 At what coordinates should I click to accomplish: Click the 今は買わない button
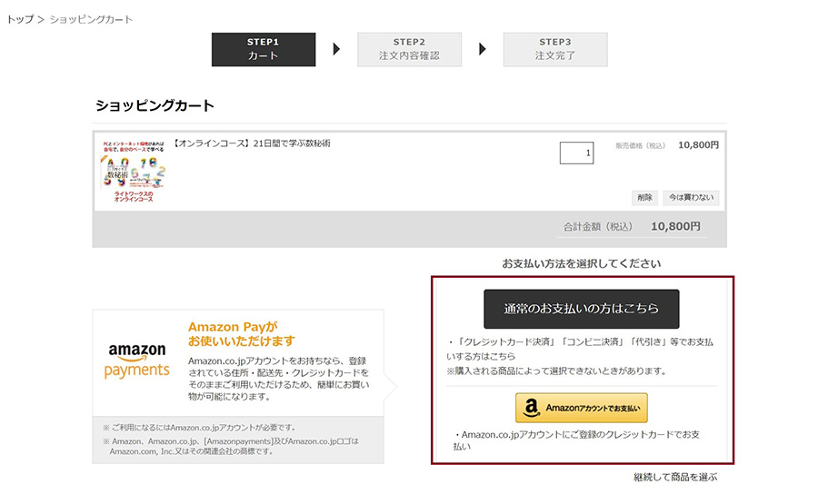click(692, 198)
